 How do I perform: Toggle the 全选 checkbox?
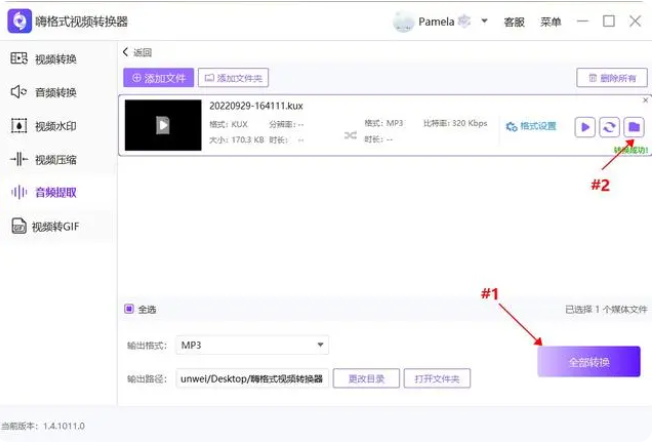129,309
